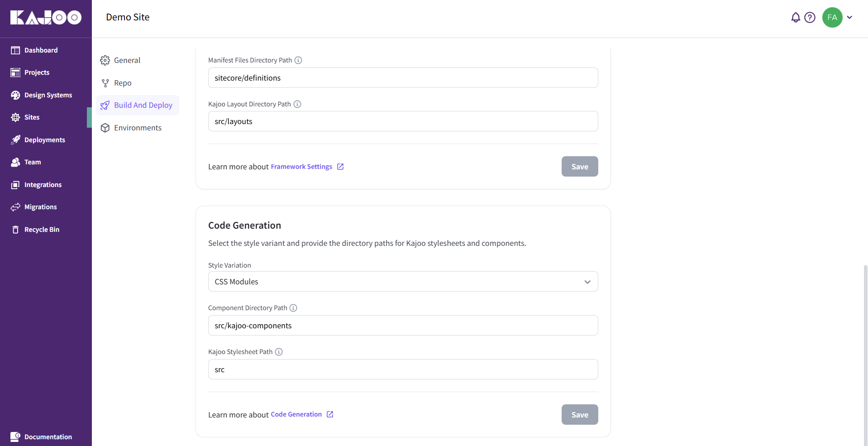The image size is (868, 446).
Task: Open notifications bell icon
Action: 796,18
